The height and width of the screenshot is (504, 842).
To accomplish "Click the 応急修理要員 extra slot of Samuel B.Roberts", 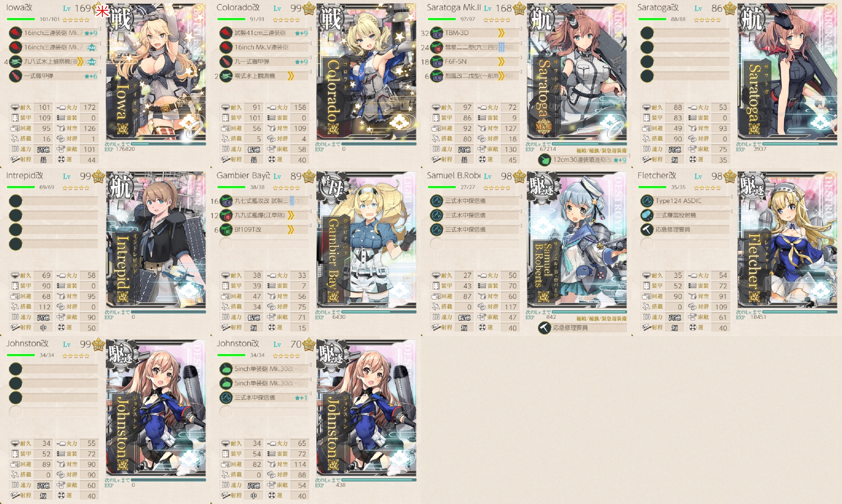I will [x=582, y=328].
